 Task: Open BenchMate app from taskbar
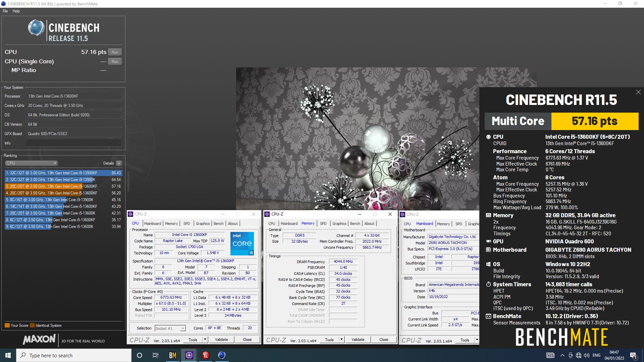point(173,355)
